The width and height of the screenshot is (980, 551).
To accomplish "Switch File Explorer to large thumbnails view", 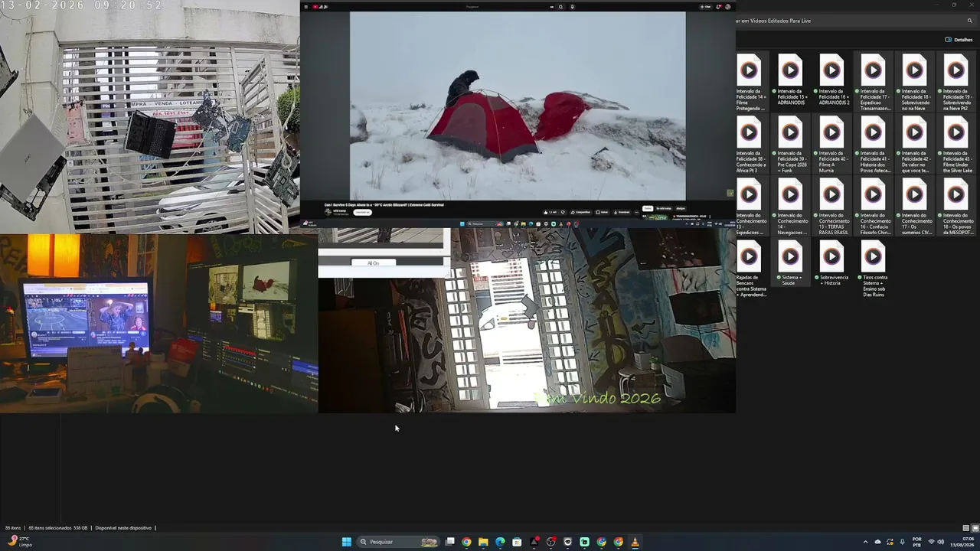I will click(975, 528).
